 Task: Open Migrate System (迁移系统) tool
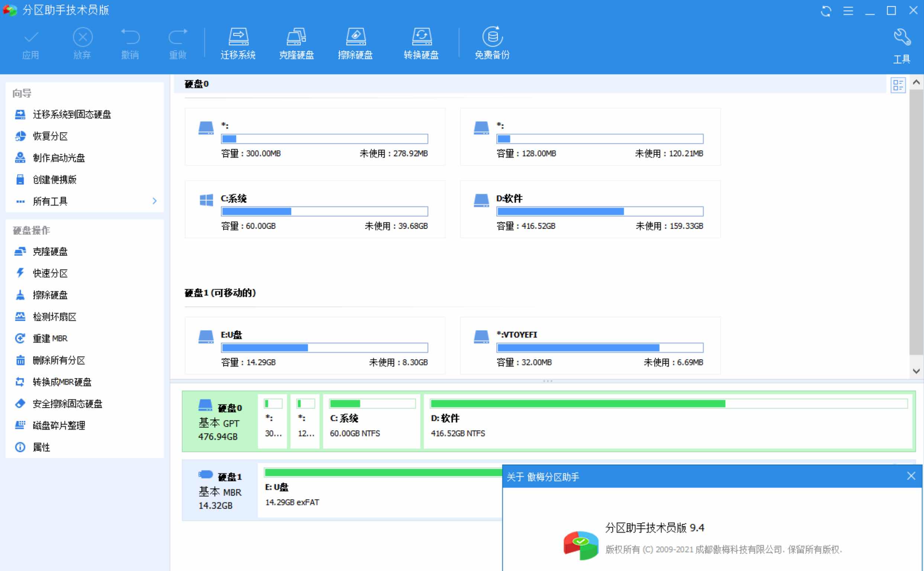point(238,43)
